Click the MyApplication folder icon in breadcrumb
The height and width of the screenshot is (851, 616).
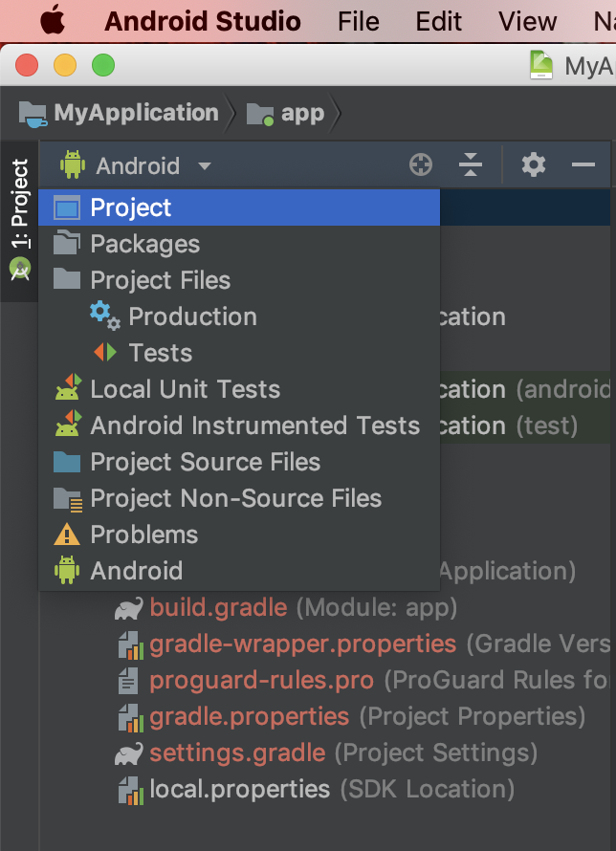coord(33,114)
